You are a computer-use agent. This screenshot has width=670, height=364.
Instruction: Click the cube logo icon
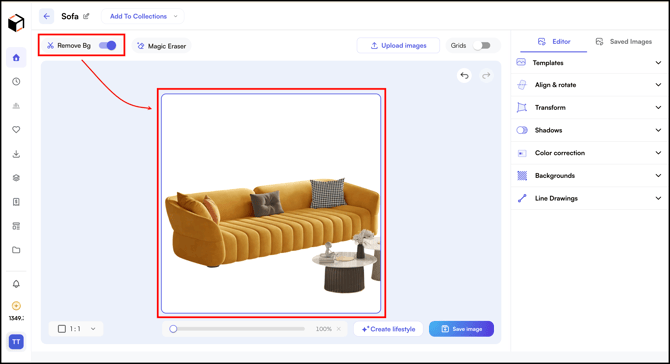coord(16,23)
